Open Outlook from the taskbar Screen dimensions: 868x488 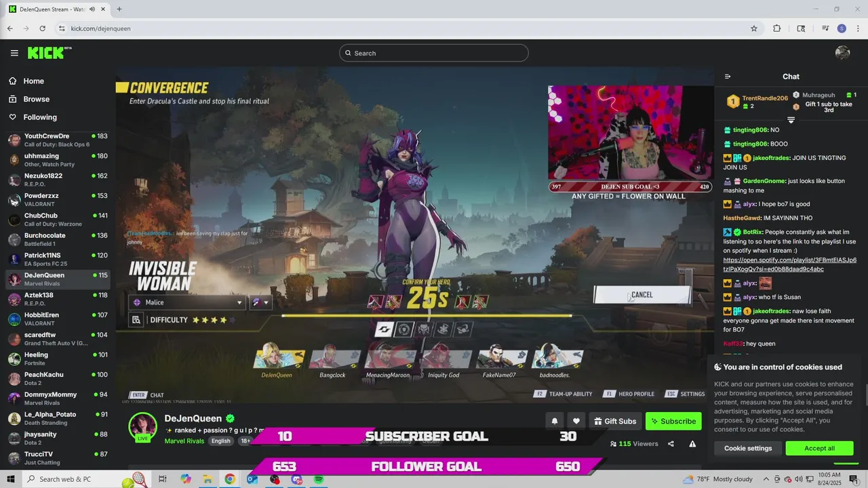[252, 479]
